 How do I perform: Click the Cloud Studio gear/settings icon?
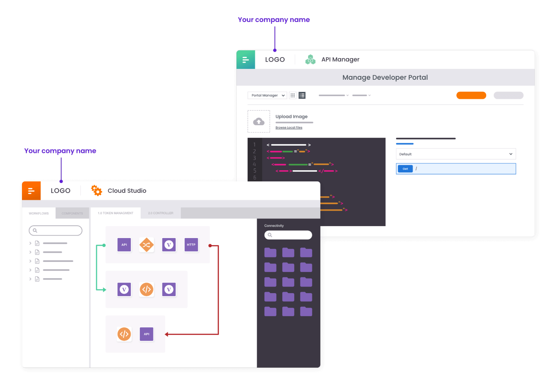pyautogui.click(x=96, y=190)
